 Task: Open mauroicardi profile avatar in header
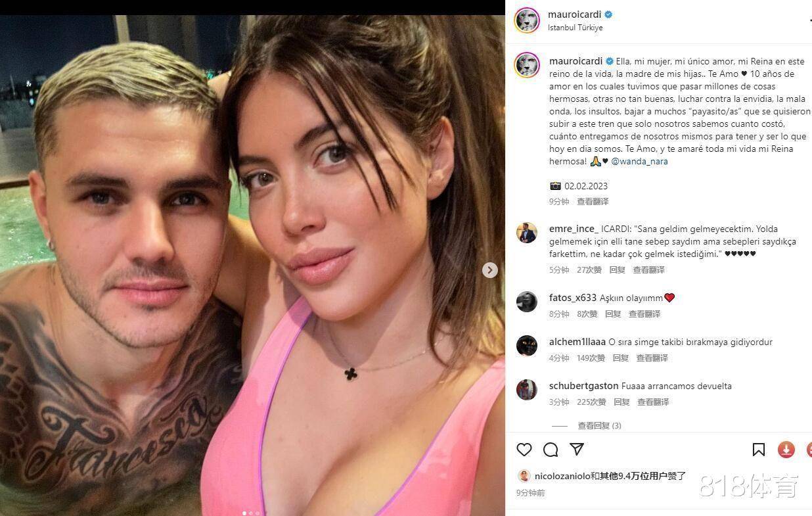[527, 20]
